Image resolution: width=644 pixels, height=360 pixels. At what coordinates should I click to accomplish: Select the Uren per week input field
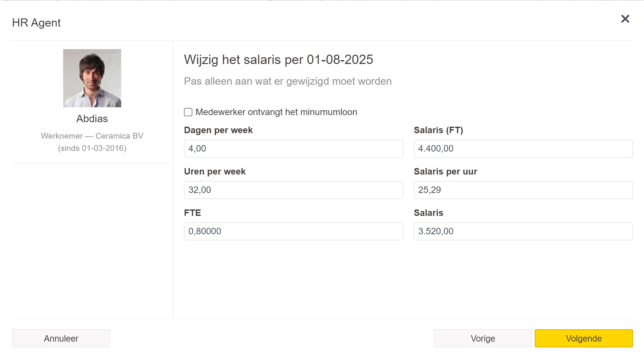293,190
